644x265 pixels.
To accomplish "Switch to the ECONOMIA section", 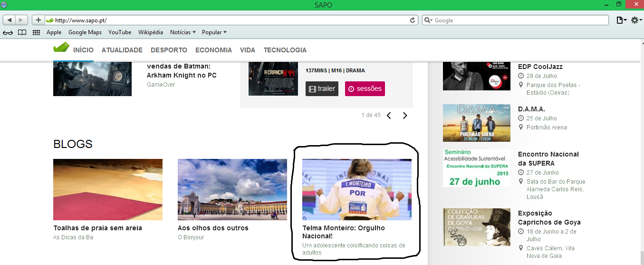I will 213,50.
